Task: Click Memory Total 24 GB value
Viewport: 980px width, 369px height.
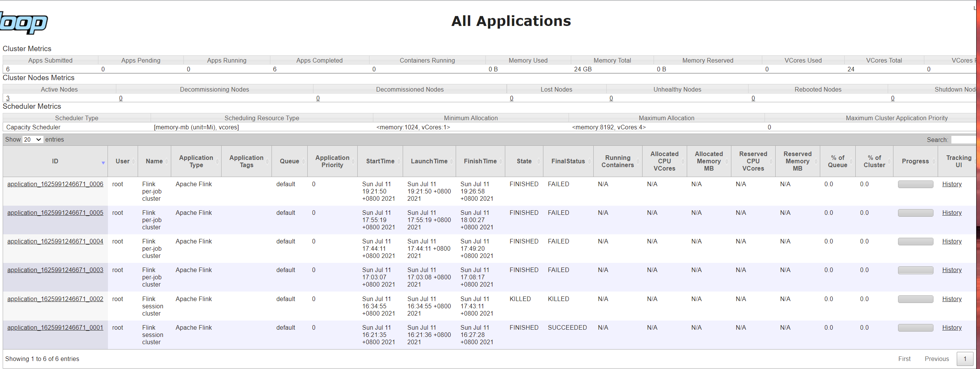Action: 583,69
